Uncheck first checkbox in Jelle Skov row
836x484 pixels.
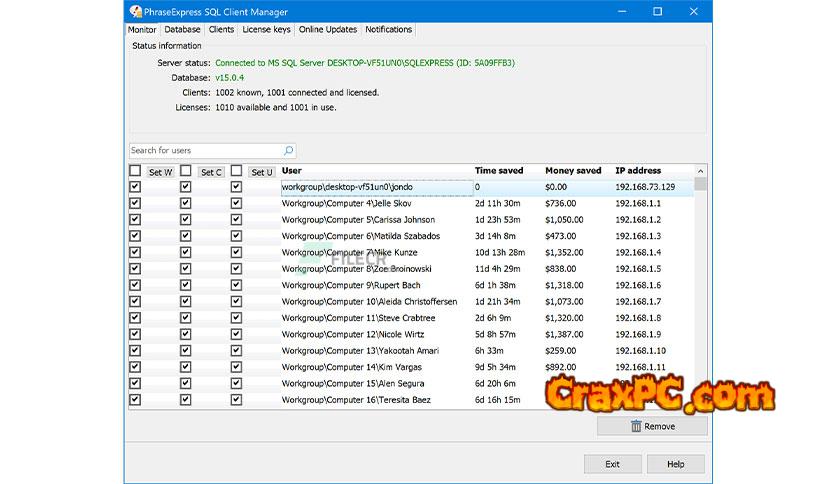(x=135, y=203)
